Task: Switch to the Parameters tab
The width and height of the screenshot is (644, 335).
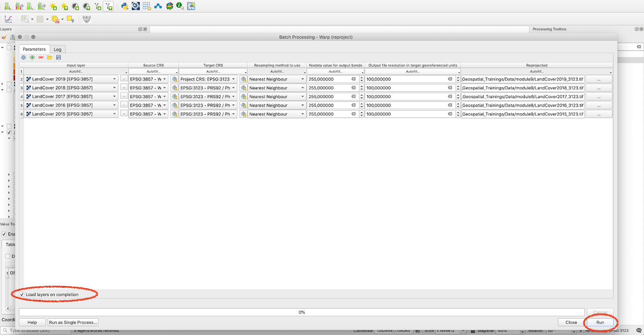Action: tap(34, 49)
